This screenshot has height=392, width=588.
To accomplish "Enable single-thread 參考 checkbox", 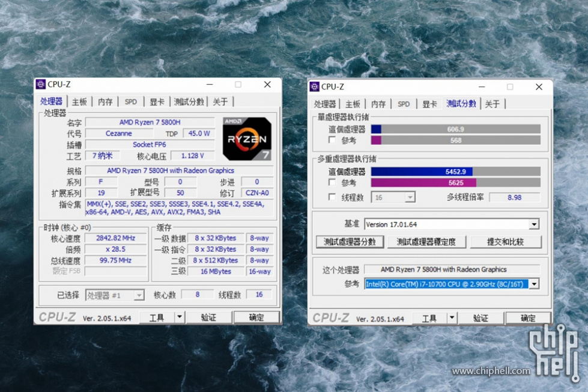I will click(332, 140).
